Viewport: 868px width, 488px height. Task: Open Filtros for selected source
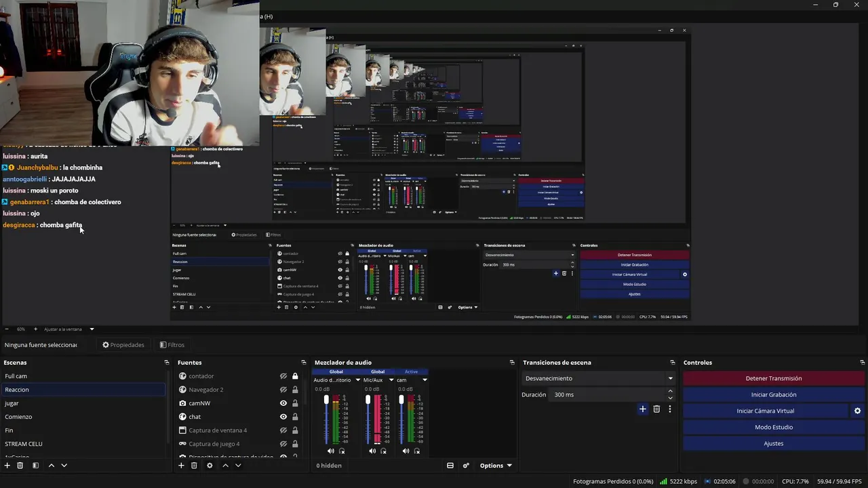172,345
